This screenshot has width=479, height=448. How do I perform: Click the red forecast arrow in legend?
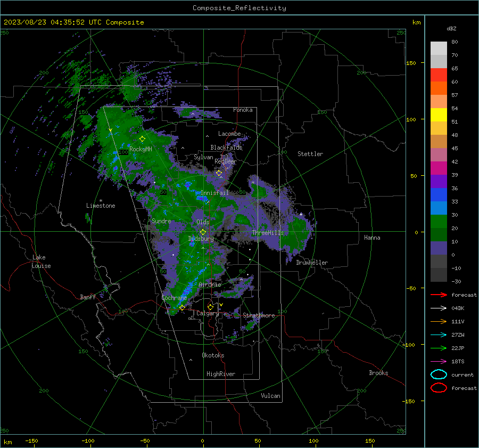click(x=439, y=295)
